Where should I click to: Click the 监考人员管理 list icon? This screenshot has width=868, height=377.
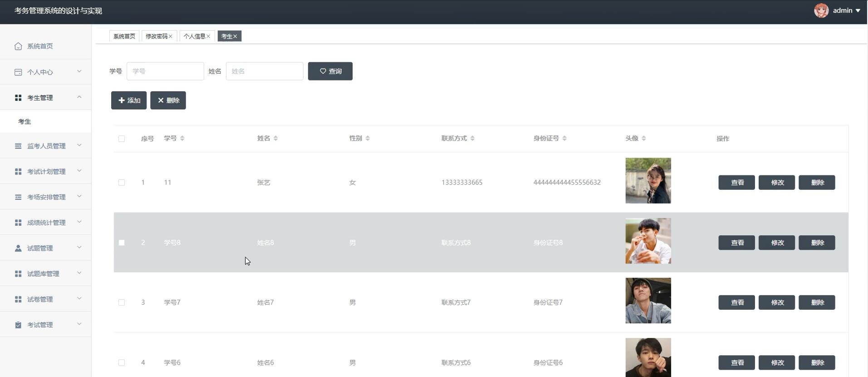tap(18, 146)
